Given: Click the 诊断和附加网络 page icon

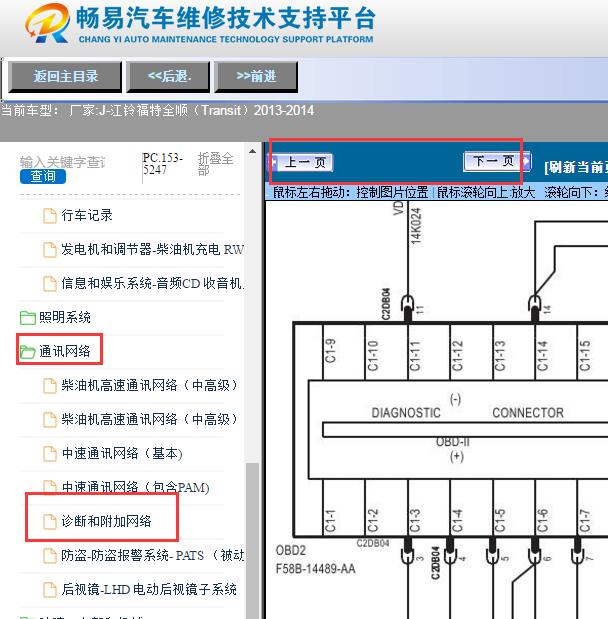Looking at the screenshot, I should (50, 521).
